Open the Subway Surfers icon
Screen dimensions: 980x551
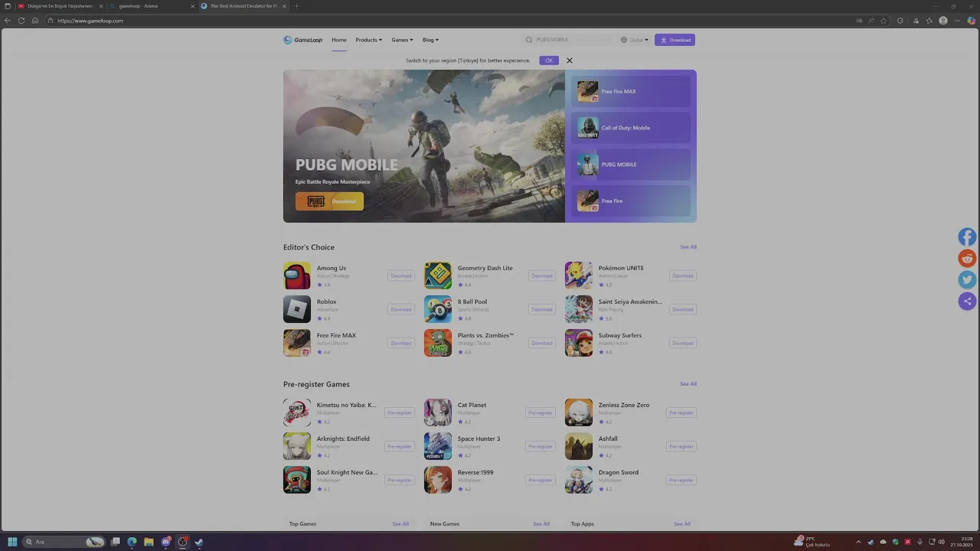pos(579,343)
